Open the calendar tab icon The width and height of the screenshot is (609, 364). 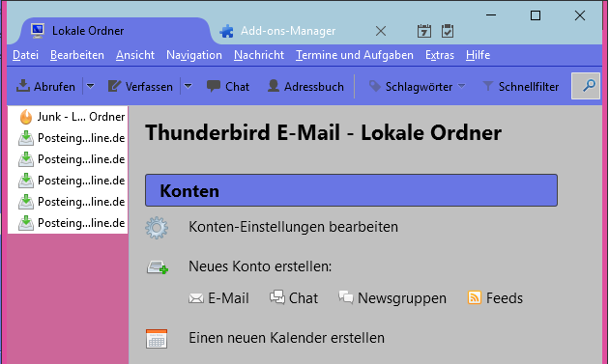[423, 31]
